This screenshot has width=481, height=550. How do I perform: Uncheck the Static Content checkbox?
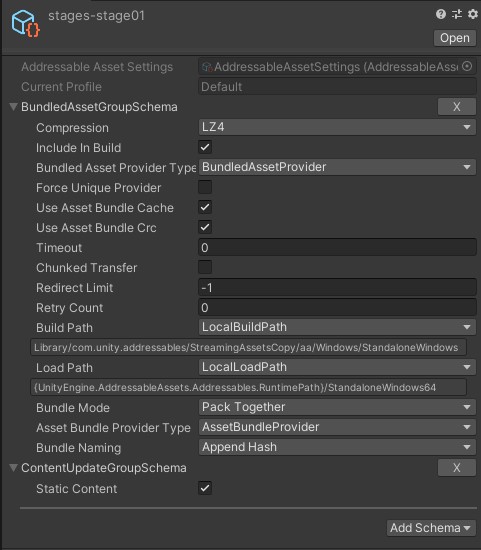click(x=205, y=488)
